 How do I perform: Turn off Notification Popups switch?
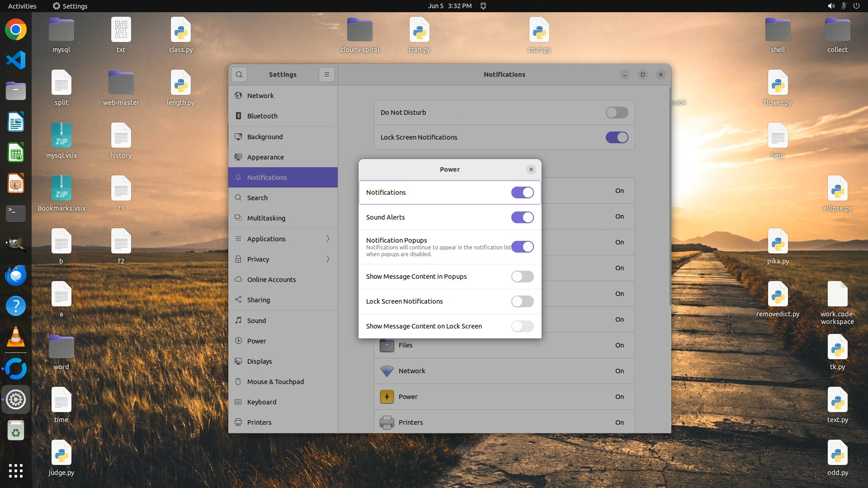(522, 247)
